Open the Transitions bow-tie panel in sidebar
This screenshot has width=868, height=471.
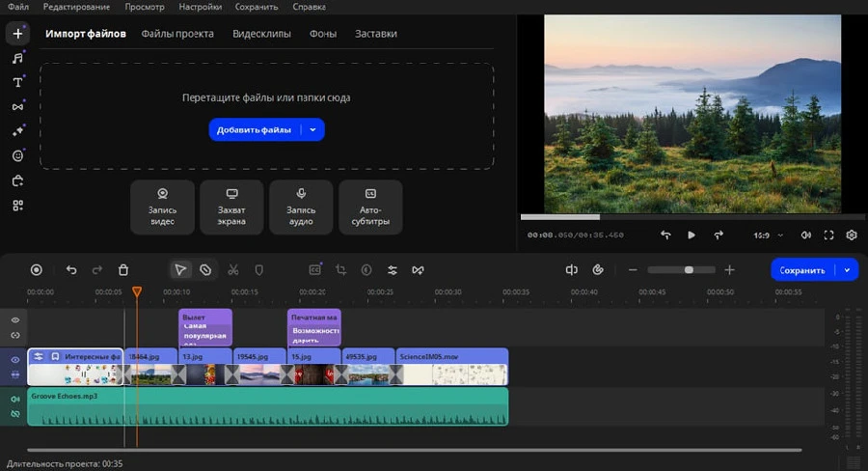17,107
